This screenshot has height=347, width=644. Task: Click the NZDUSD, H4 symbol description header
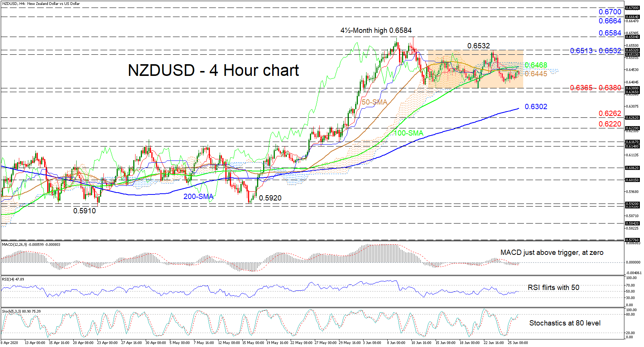pyautogui.click(x=41, y=3)
